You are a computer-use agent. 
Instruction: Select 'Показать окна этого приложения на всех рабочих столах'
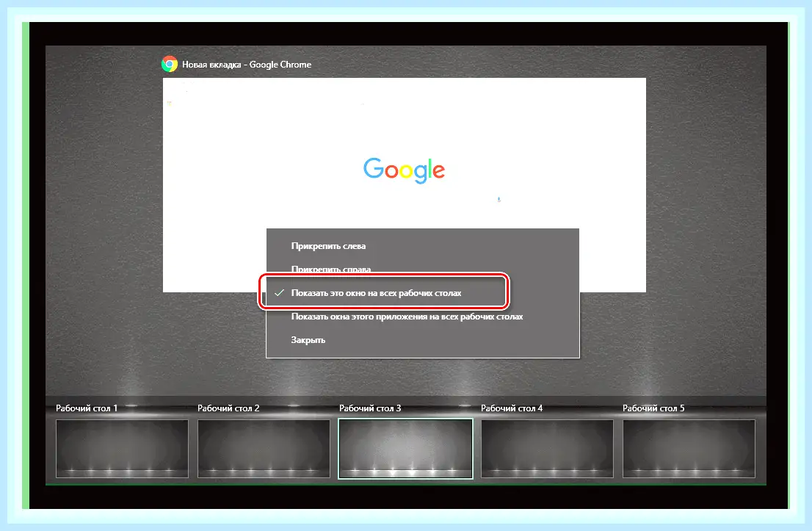click(423, 317)
